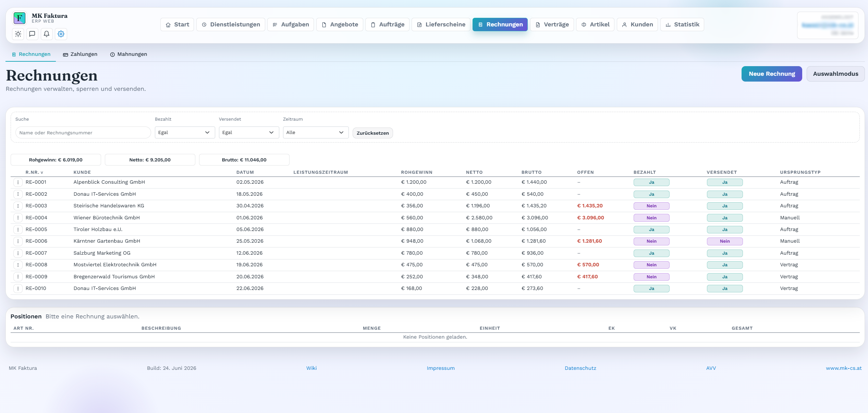This screenshot has height=413, width=868.
Task: Toggle the light/dark theme sun icon
Action: [x=18, y=34]
